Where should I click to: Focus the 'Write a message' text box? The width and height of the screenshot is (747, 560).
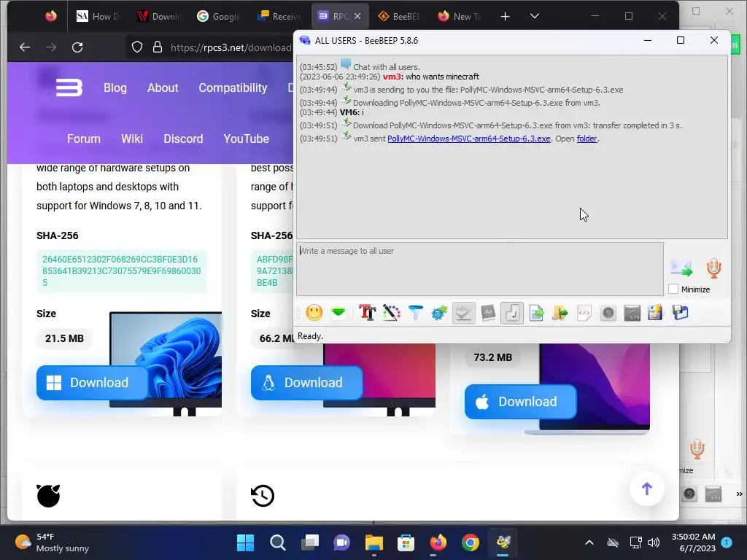(480, 269)
